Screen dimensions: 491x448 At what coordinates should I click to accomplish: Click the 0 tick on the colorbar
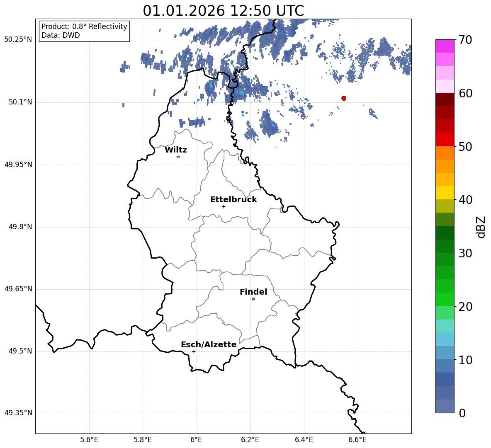(x=462, y=413)
